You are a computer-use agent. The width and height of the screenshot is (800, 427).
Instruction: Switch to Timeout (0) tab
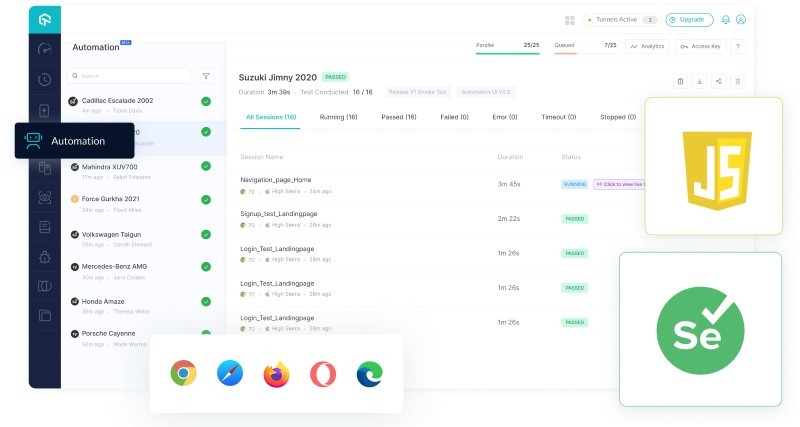click(x=559, y=117)
